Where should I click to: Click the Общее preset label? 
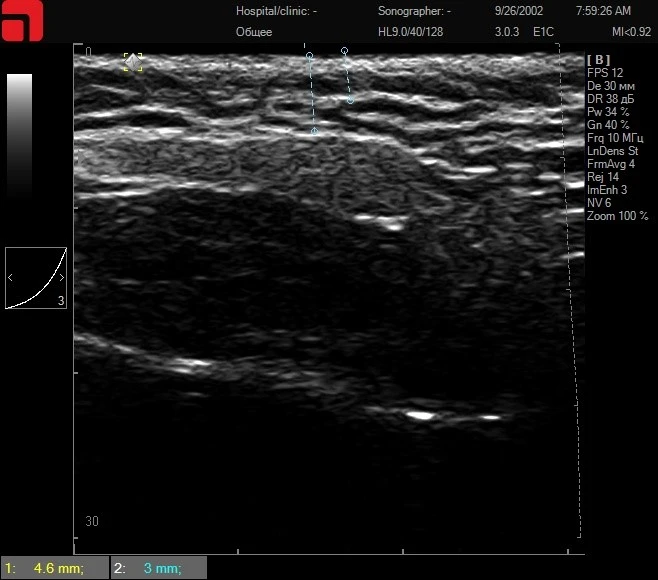coord(254,32)
